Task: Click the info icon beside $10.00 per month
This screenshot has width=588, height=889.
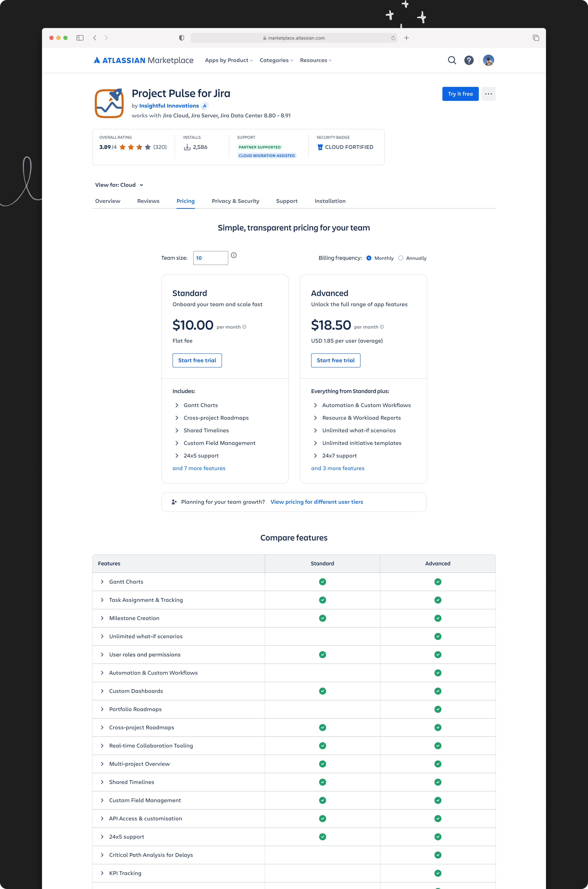Action: pos(244,327)
